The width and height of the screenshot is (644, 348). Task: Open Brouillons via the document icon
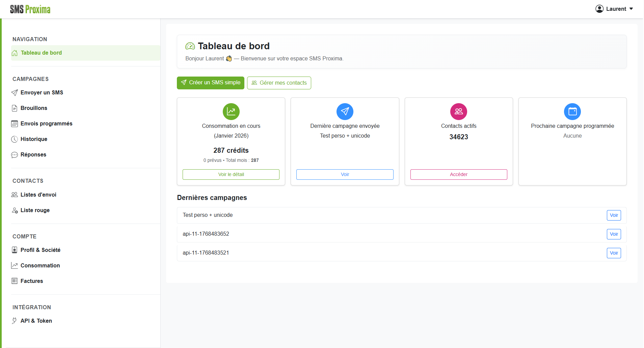click(15, 108)
